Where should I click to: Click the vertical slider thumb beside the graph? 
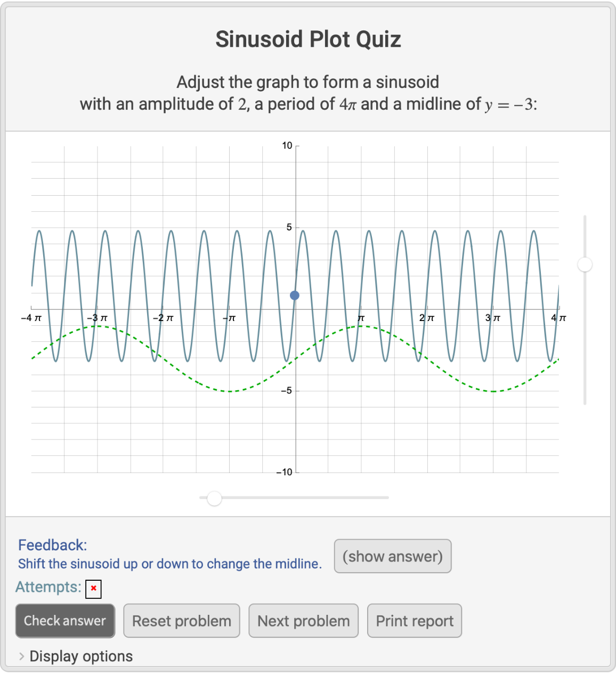click(585, 264)
